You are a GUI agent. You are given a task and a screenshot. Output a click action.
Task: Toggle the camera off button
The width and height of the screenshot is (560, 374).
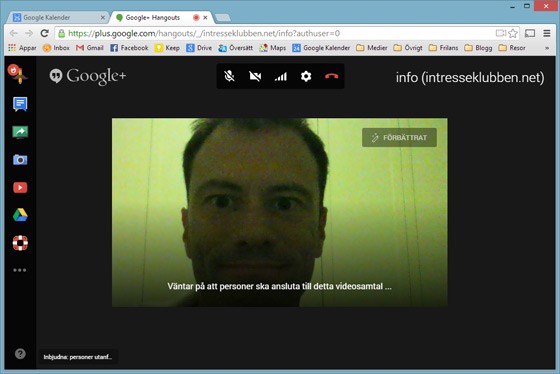coord(255,76)
